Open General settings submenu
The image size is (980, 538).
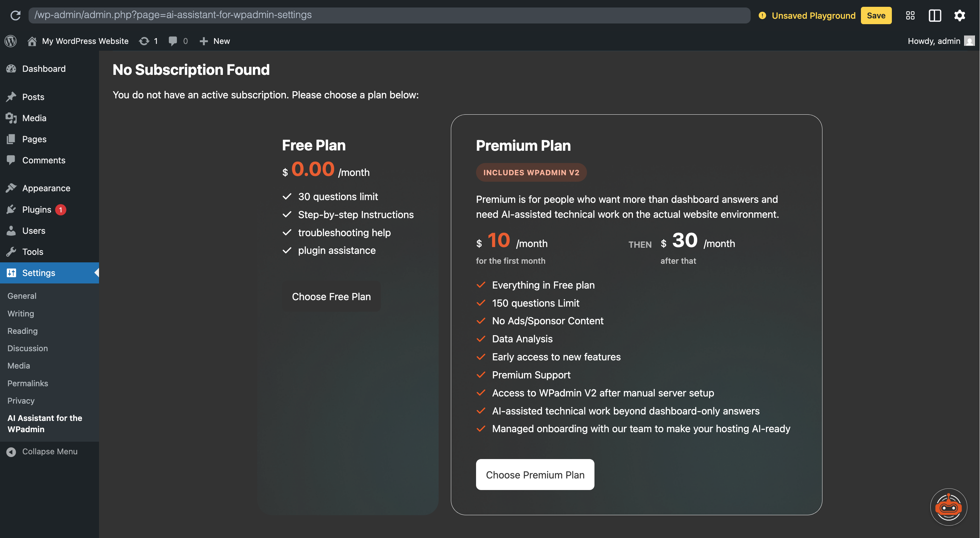point(22,296)
